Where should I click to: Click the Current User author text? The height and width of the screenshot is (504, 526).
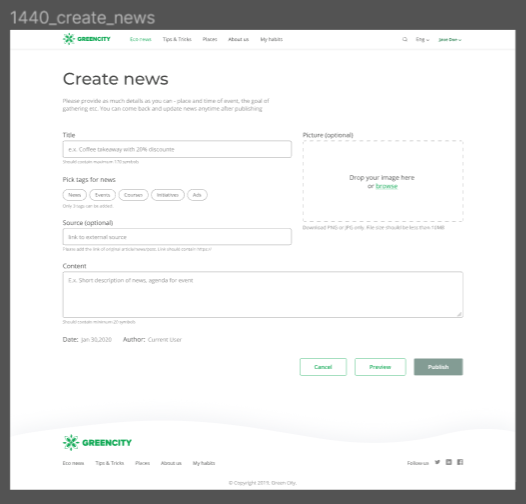point(165,340)
